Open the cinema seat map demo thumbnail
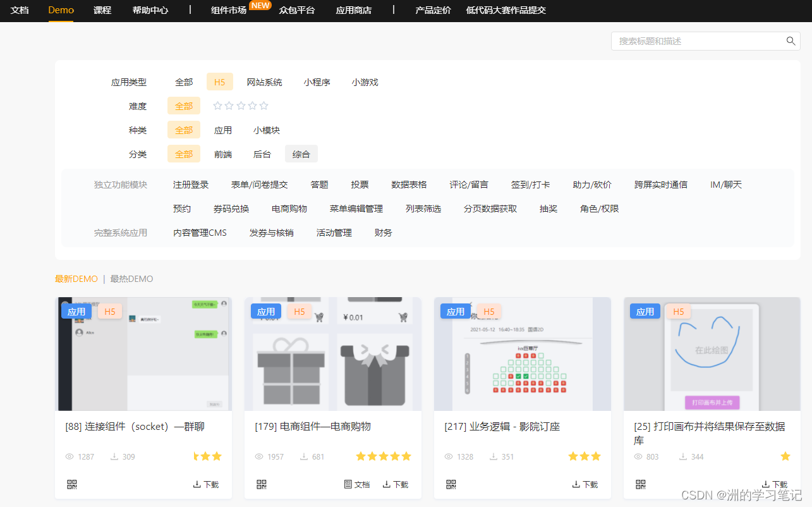Screen dimensions: 812x507 [523, 354]
